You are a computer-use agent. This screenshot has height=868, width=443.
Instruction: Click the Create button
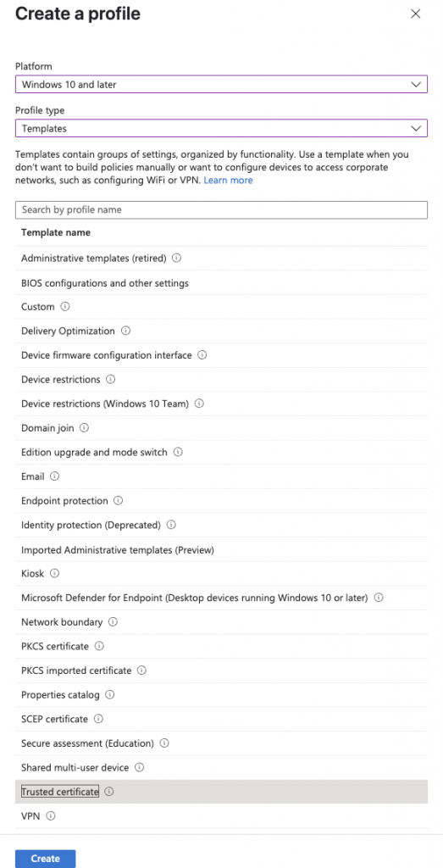[x=46, y=859]
